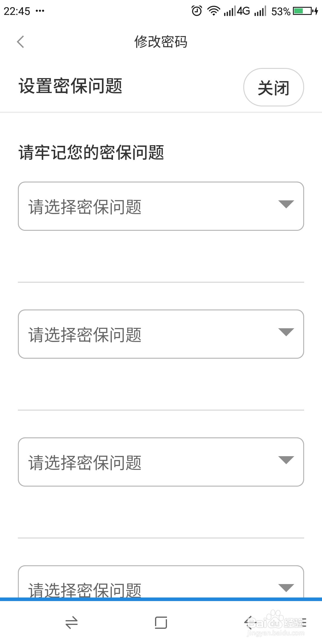Tap the first dropdown's triangle arrow
This screenshot has width=322, height=644.
286,204
